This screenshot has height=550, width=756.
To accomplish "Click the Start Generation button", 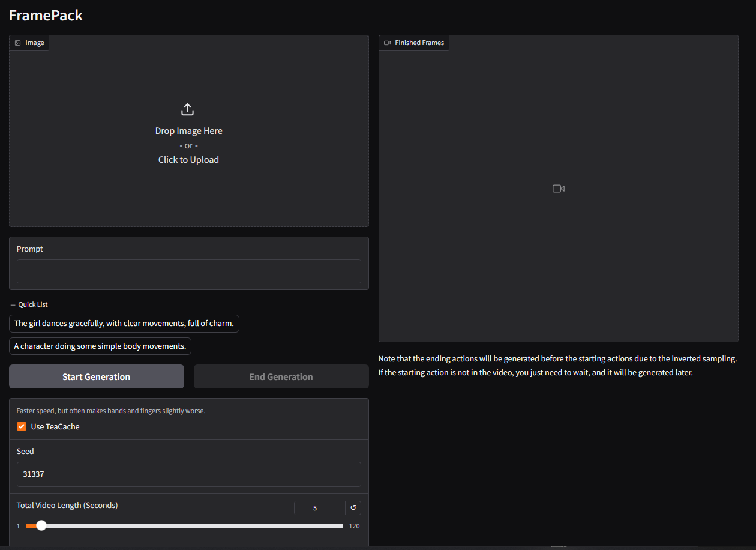I will [97, 376].
